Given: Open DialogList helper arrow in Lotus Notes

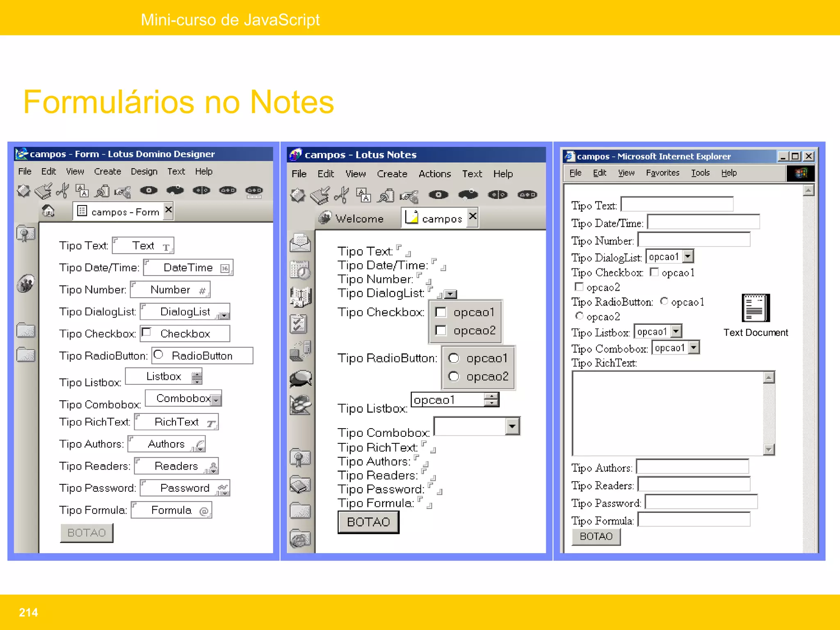Looking at the screenshot, I should (x=450, y=294).
